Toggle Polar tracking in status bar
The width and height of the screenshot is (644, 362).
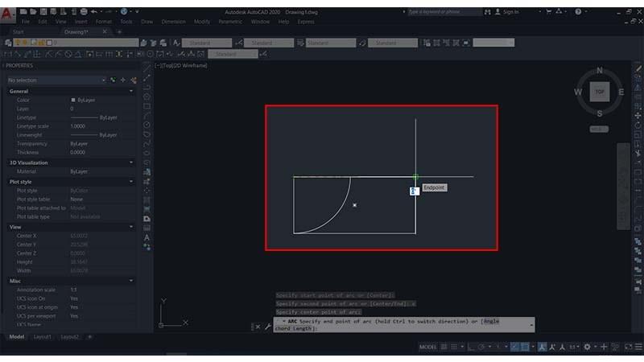coord(481,347)
